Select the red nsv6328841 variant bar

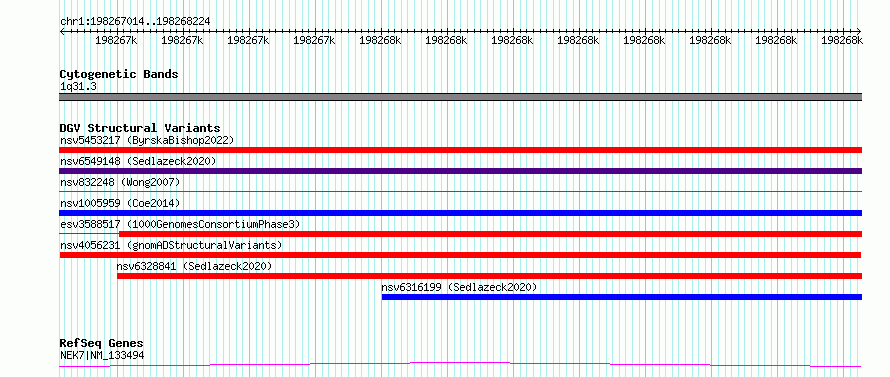[x=489, y=276]
